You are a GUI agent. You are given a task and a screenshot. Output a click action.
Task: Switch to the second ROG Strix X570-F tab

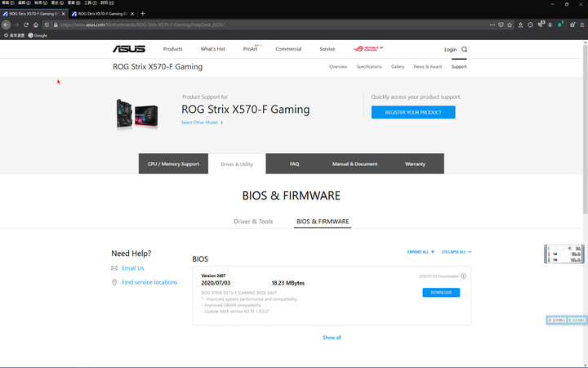(x=103, y=14)
